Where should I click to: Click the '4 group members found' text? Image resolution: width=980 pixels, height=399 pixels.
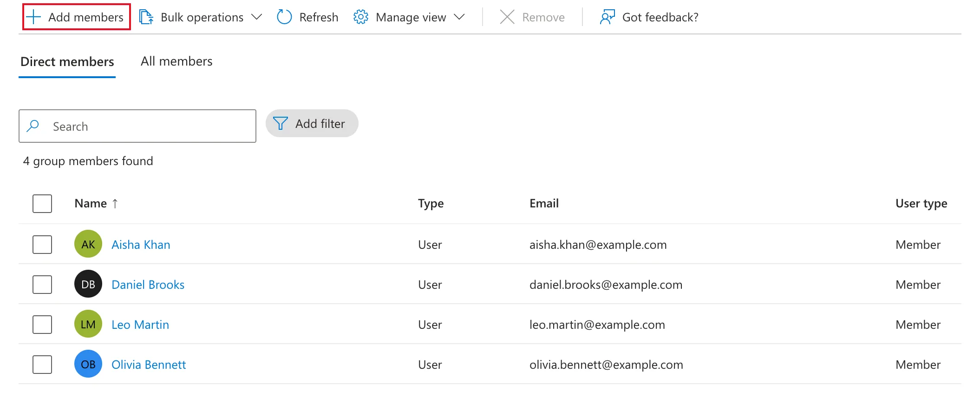(88, 161)
